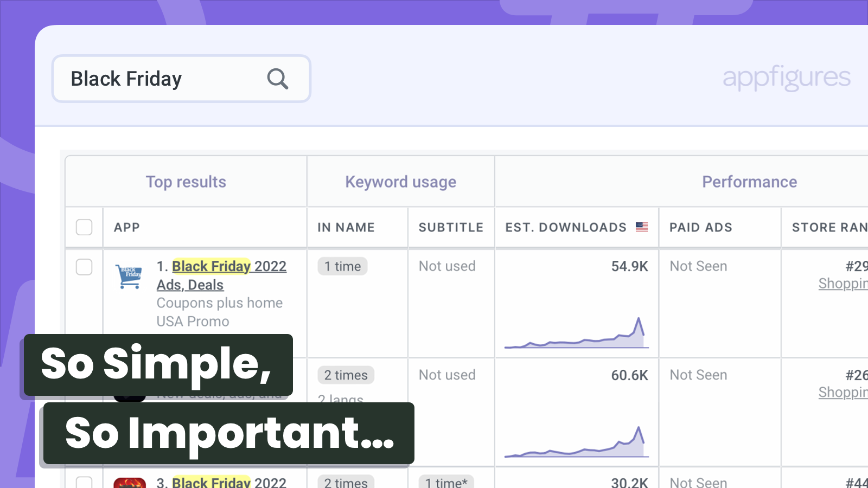Click the 60.6K downloads value
The image size is (868, 488).
630,375
